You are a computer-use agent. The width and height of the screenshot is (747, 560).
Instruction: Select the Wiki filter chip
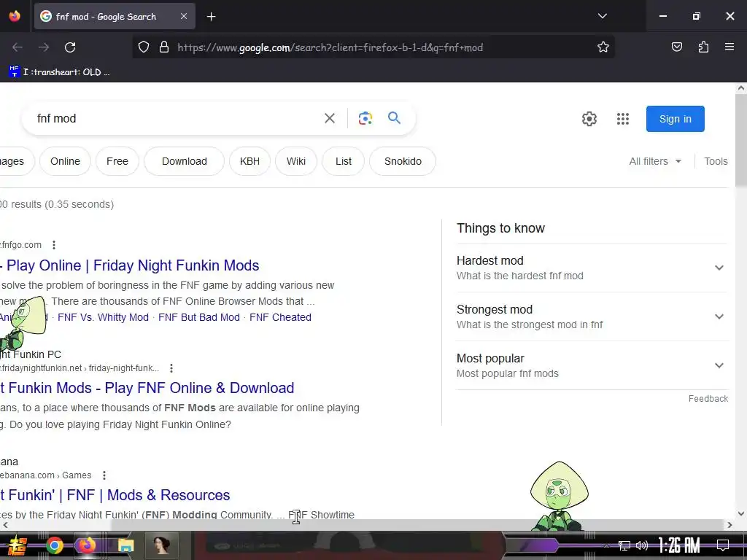(x=296, y=161)
